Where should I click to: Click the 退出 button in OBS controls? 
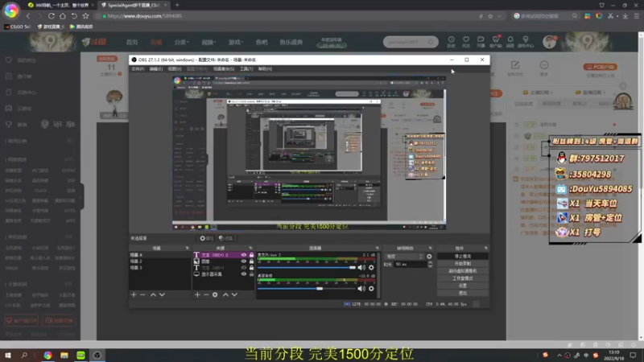(462, 293)
